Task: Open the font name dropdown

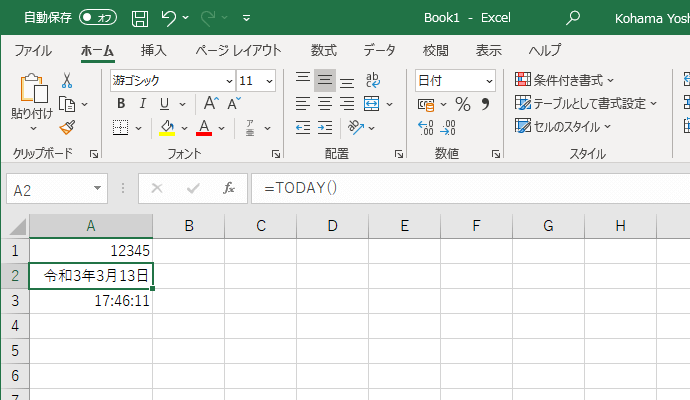Action: tap(229, 81)
